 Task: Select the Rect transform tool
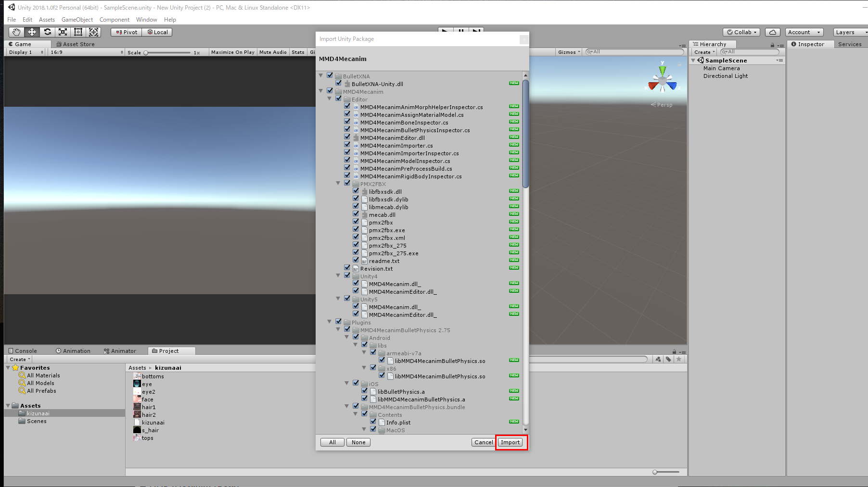tap(78, 32)
